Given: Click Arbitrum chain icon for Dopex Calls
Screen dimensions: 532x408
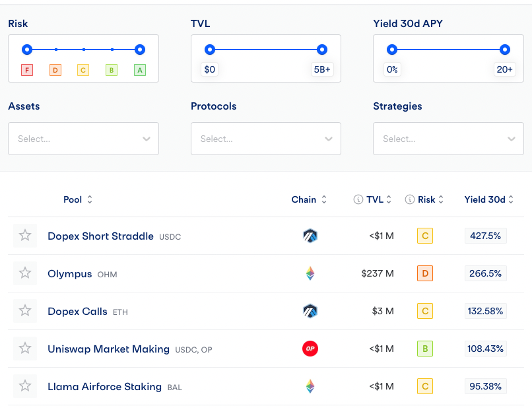Looking at the screenshot, I should click(310, 311).
